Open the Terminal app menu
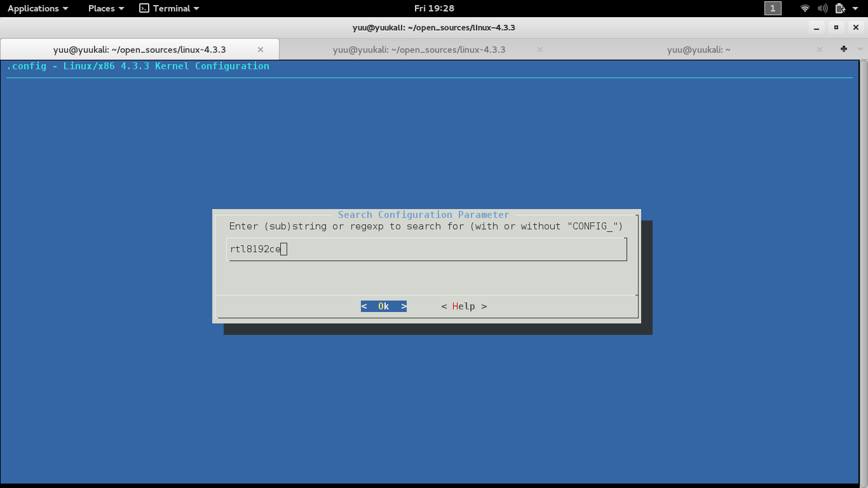The image size is (868, 488). click(169, 8)
